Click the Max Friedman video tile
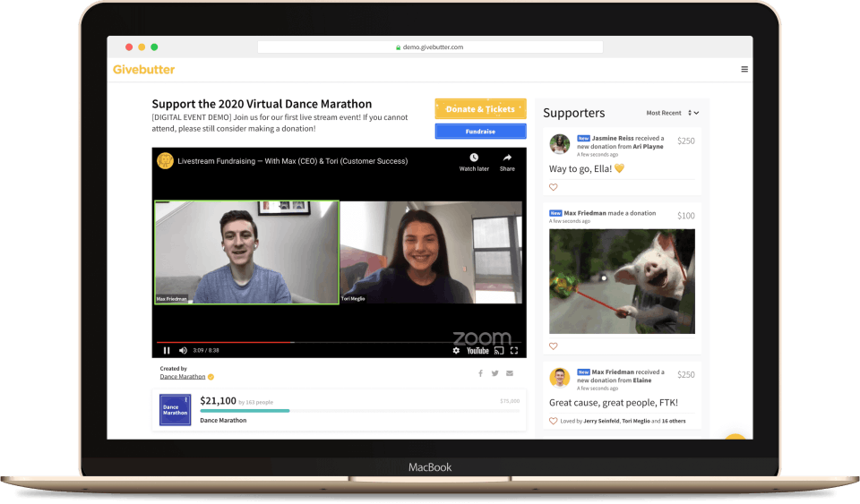The height and width of the screenshot is (504, 860). pyautogui.click(x=247, y=252)
